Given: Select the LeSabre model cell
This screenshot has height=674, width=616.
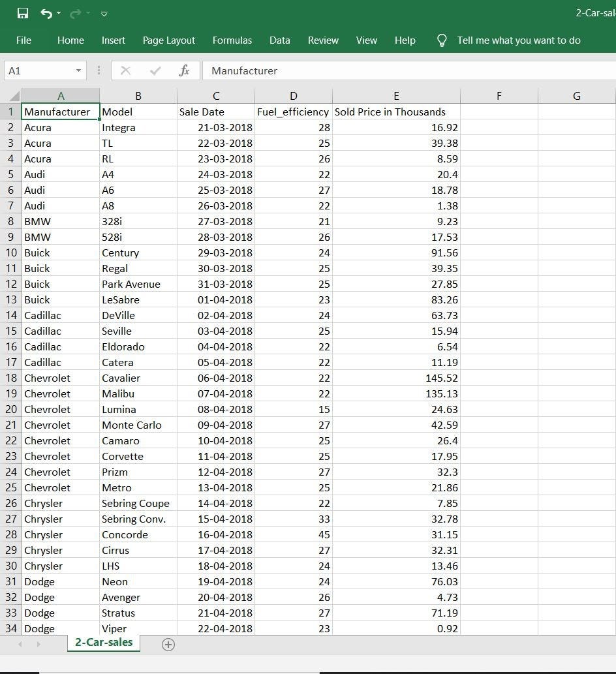Looking at the screenshot, I should pos(138,299).
